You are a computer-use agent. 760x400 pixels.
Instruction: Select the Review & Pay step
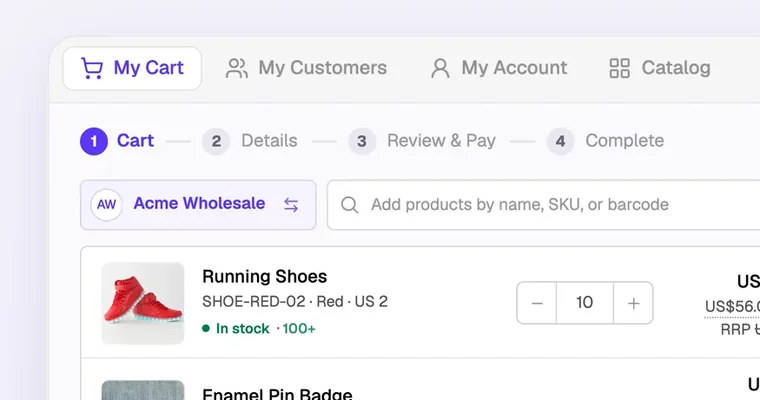[422, 142]
